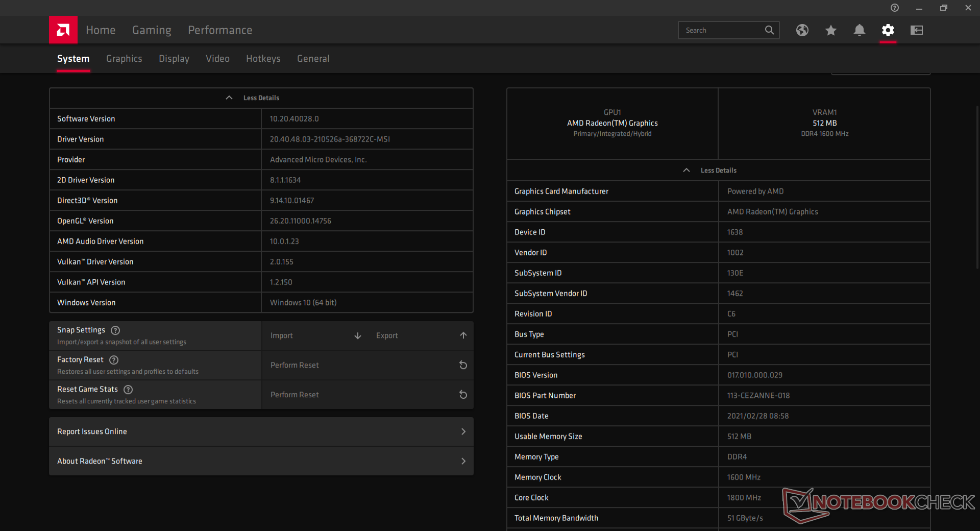Click BIOS Date value 2021/02/28 08:58

[758, 416]
